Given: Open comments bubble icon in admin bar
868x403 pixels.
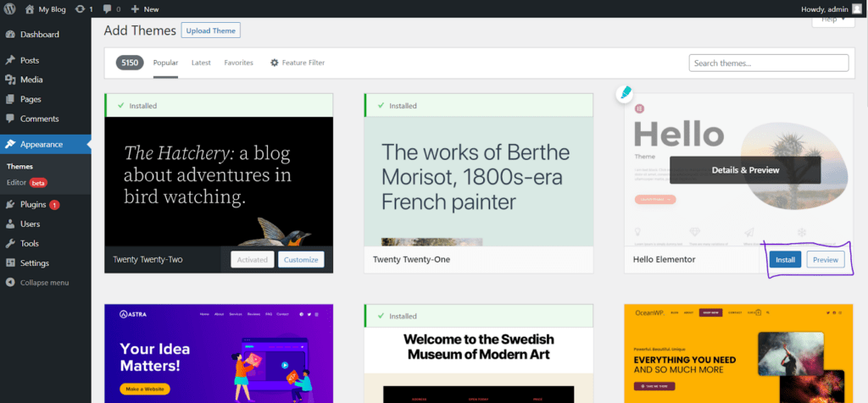Looking at the screenshot, I should tap(108, 8).
